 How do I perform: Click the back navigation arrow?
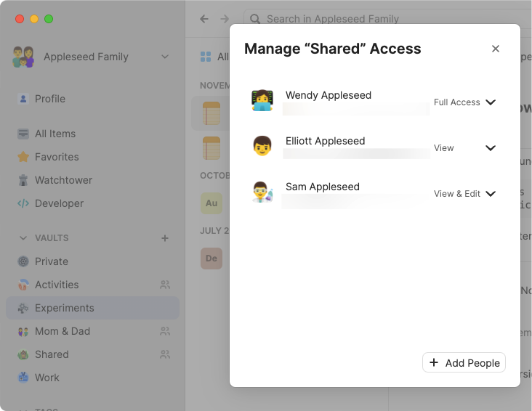(204, 19)
